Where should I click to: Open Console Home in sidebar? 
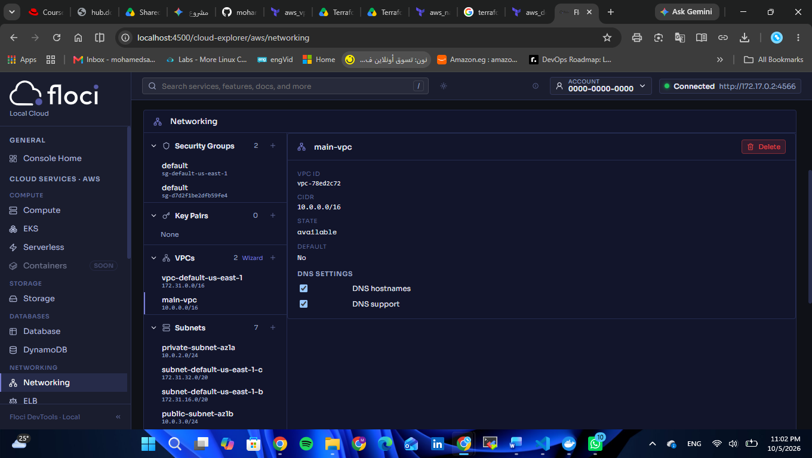(52, 159)
